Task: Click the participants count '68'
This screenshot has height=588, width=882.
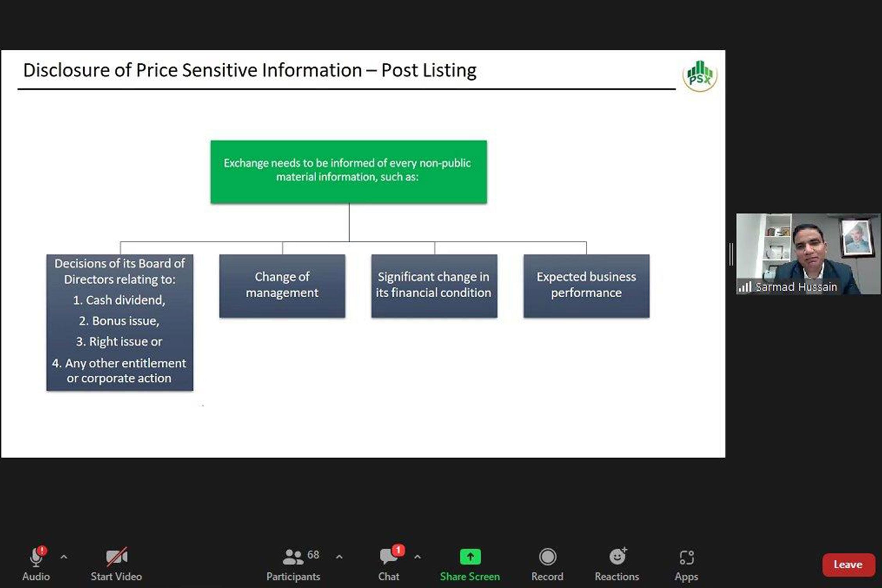Action: [x=313, y=555]
